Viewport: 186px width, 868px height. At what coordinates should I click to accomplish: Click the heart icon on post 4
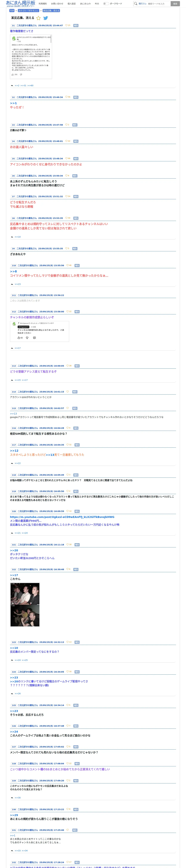tap(66, 141)
